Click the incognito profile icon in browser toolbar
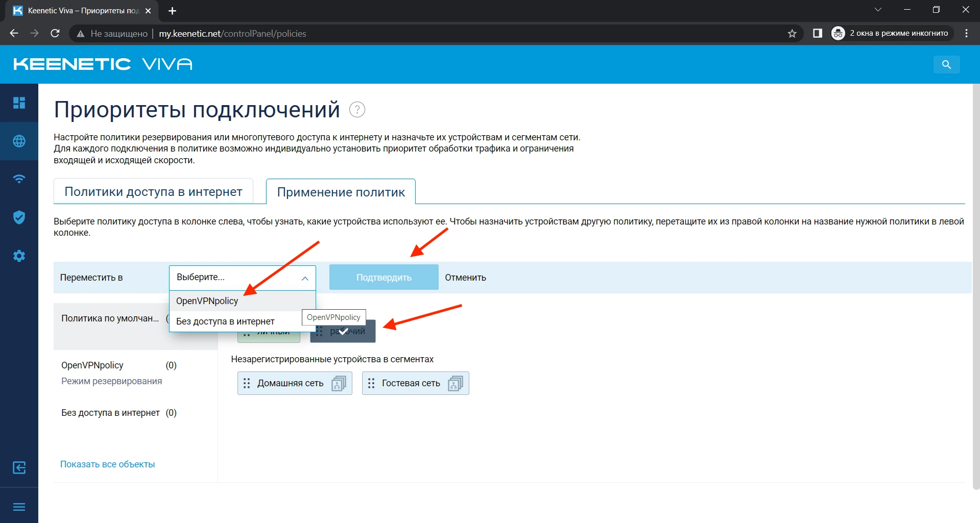The width and height of the screenshot is (980, 523). point(838,33)
